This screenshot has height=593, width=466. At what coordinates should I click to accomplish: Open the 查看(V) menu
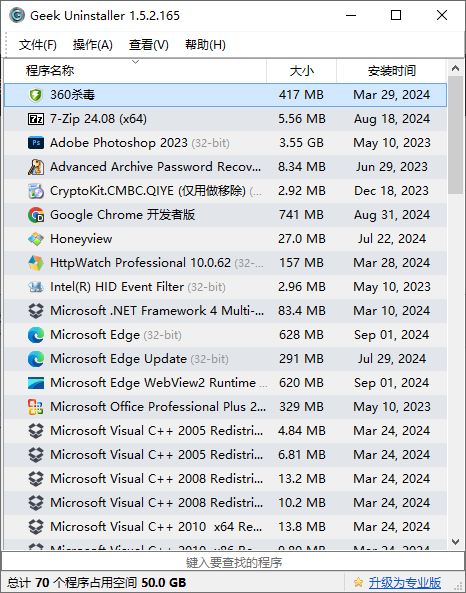[149, 45]
